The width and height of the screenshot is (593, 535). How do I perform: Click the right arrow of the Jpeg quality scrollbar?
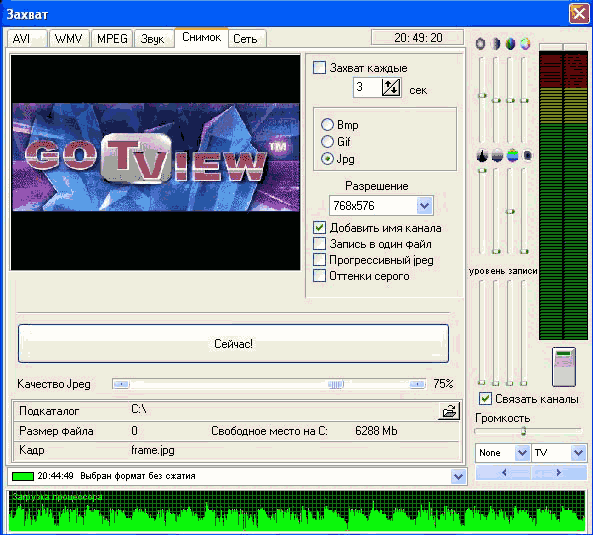tap(417, 384)
